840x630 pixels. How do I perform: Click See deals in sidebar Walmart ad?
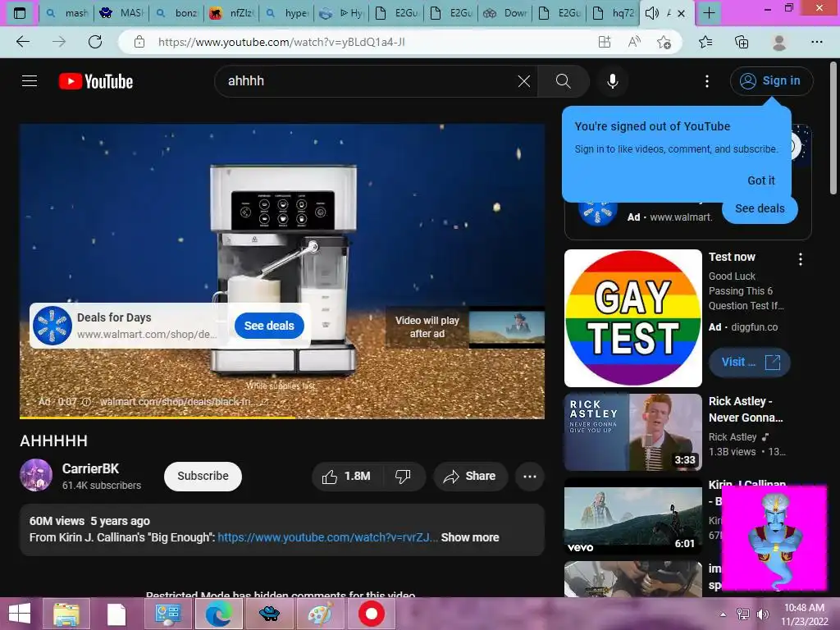point(760,209)
